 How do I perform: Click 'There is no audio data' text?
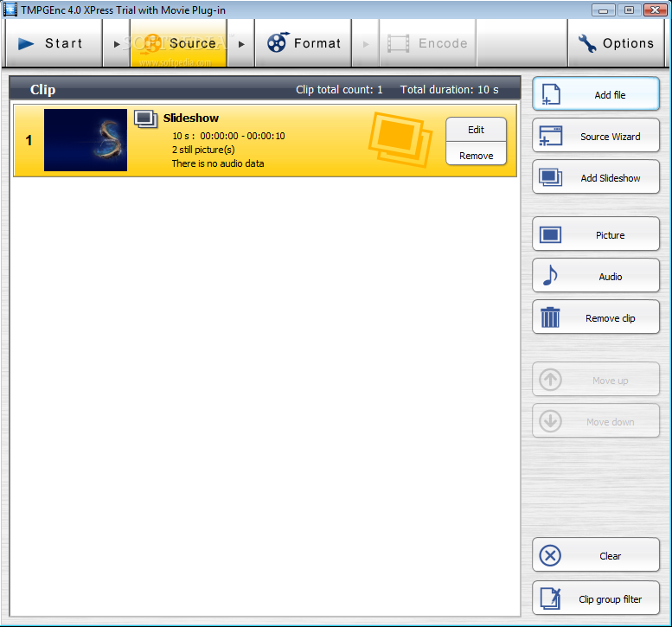[218, 163]
